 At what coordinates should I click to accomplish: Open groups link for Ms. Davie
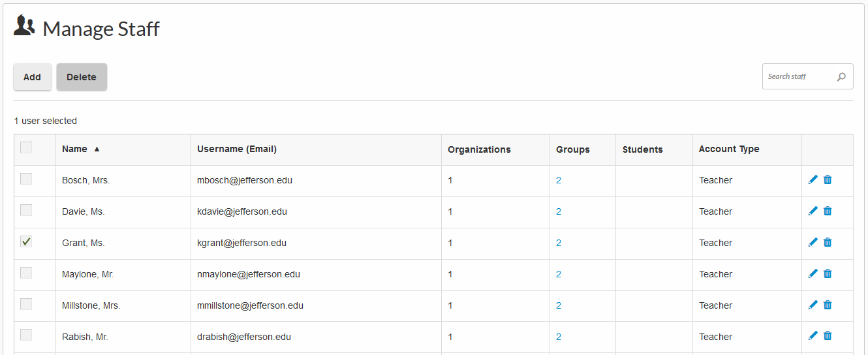click(x=559, y=211)
